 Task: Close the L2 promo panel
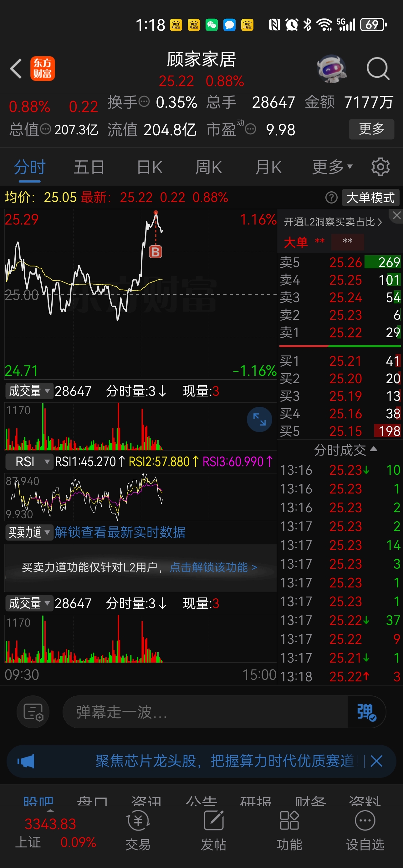point(397,215)
